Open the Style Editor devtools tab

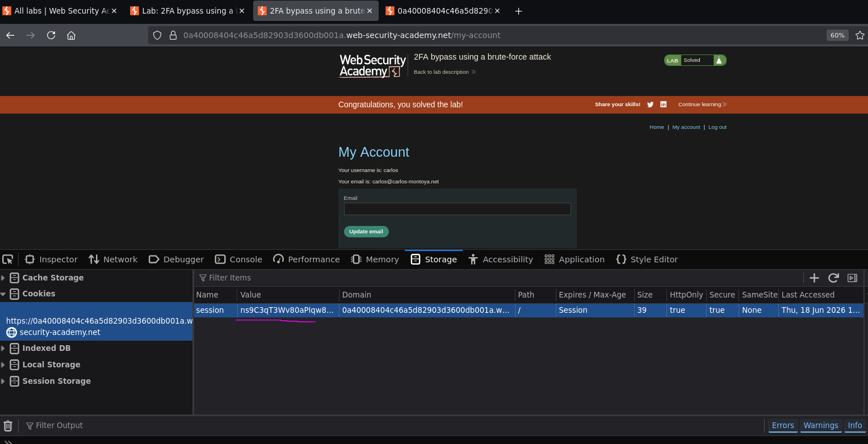[x=647, y=259]
